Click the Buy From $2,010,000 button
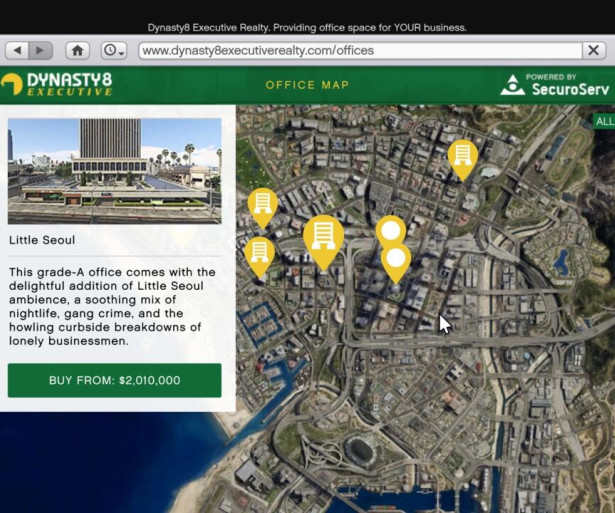This screenshot has width=615, height=513. click(115, 380)
